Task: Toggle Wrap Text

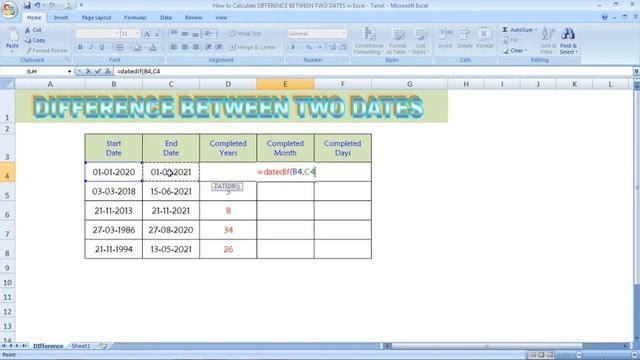Action: pos(245,33)
